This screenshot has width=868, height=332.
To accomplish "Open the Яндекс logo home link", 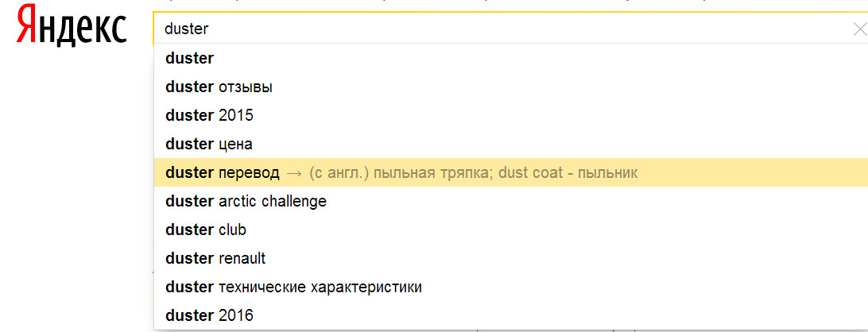I will click(72, 26).
